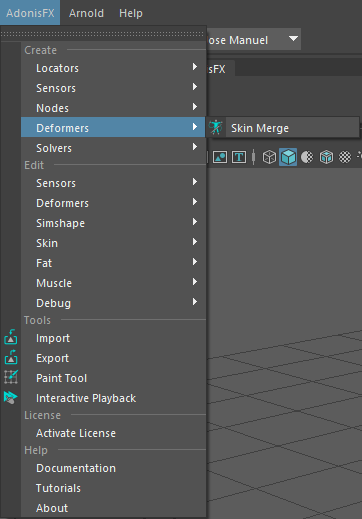
Task: Launch Paint Tool menu entry
Action: pyautogui.click(x=113, y=378)
